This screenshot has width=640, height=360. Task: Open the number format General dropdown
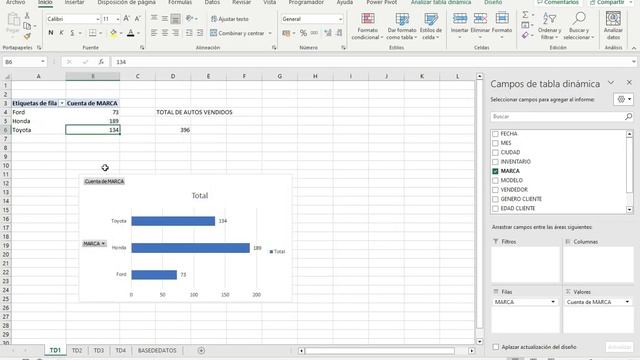pyautogui.click(x=340, y=19)
